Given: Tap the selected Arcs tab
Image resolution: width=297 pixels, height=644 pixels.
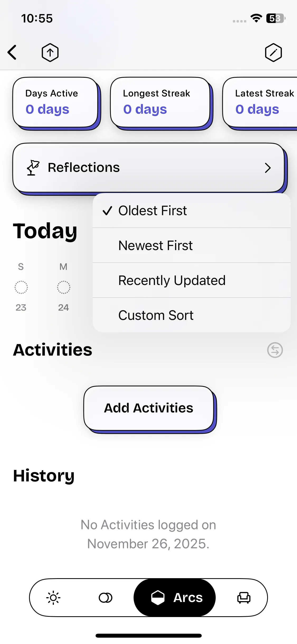Looking at the screenshot, I should (175, 597).
